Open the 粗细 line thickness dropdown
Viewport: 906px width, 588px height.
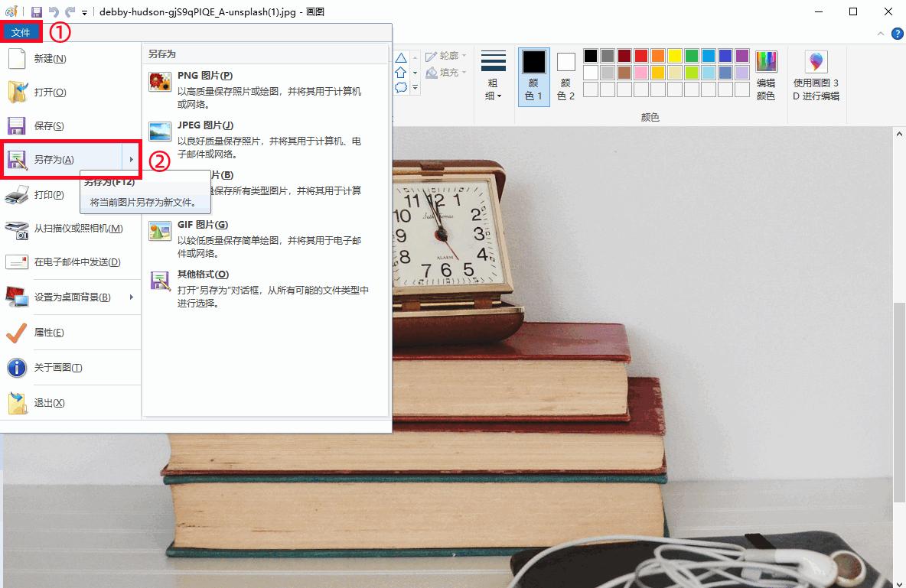tap(493, 74)
